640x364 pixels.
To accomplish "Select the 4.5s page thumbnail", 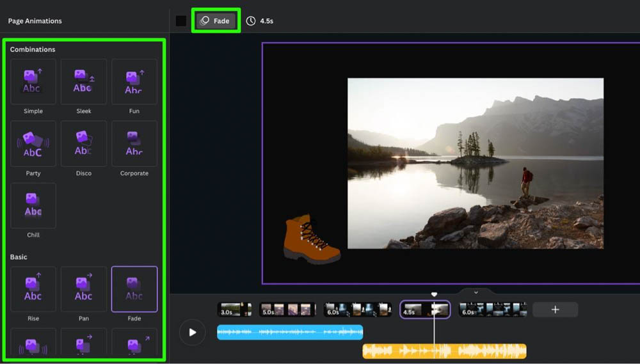I will [426, 310].
